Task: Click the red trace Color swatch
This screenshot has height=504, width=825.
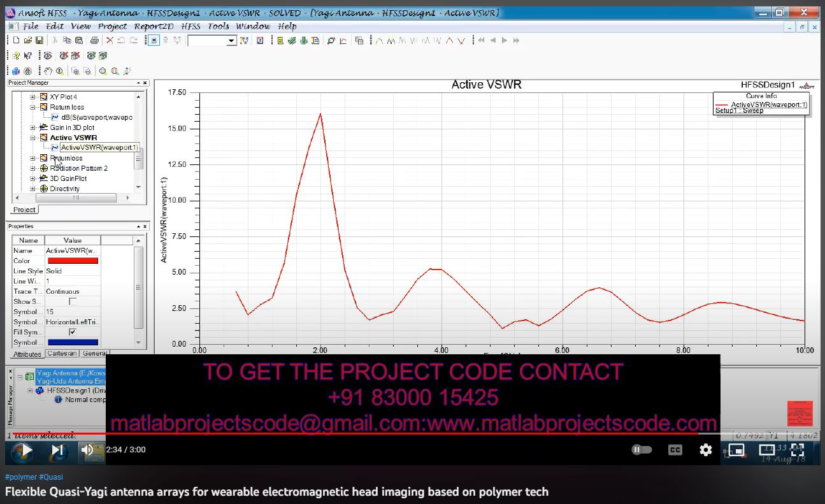Action: (x=73, y=261)
